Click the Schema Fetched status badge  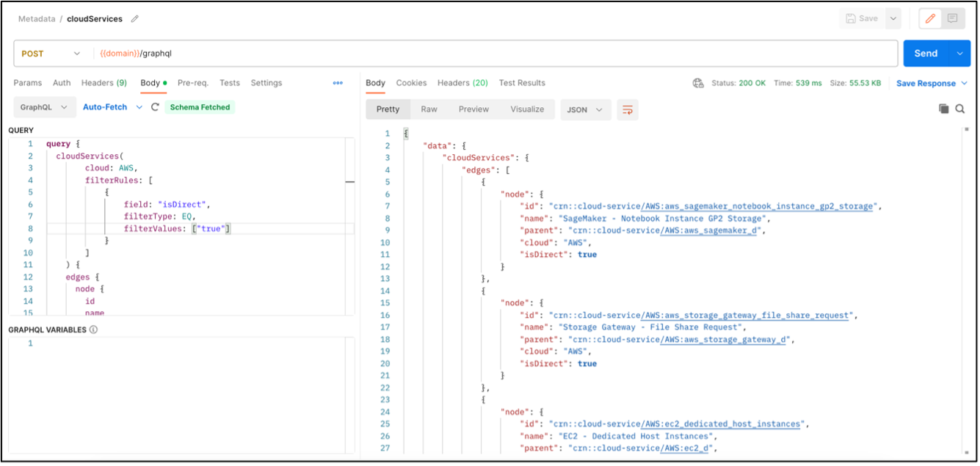pyautogui.click(x=200, y=107)
